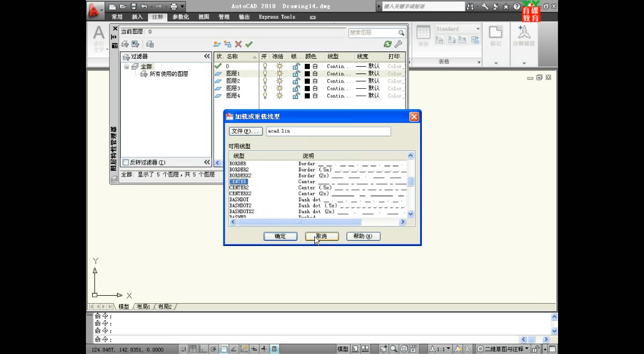
Task: Expand the 注释缩放 panel dropdown arrow
Action: 524,63
